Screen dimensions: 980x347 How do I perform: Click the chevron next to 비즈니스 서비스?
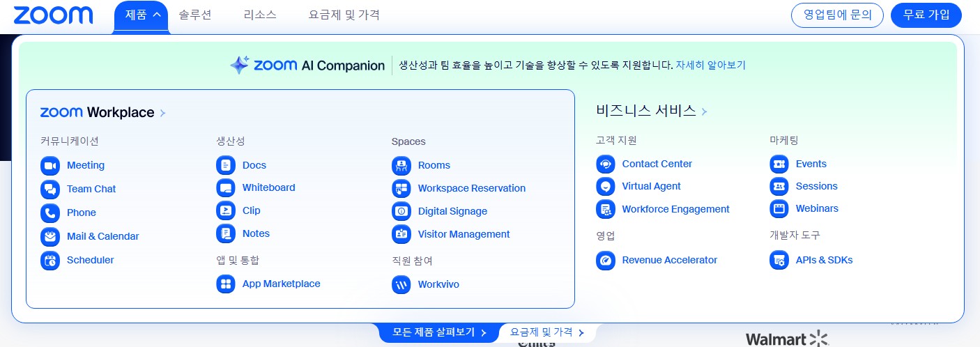(x=704, y=111)
